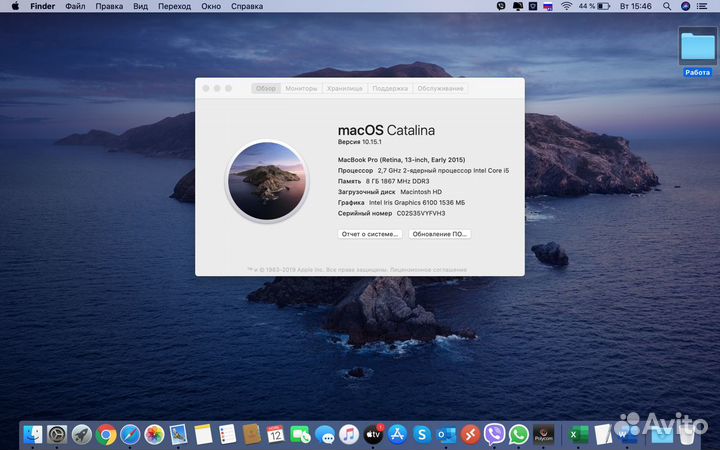The width and height of the screenshot is (720, 450).
Task: Open the Вид menu
Action: click(x=141, y=6)
